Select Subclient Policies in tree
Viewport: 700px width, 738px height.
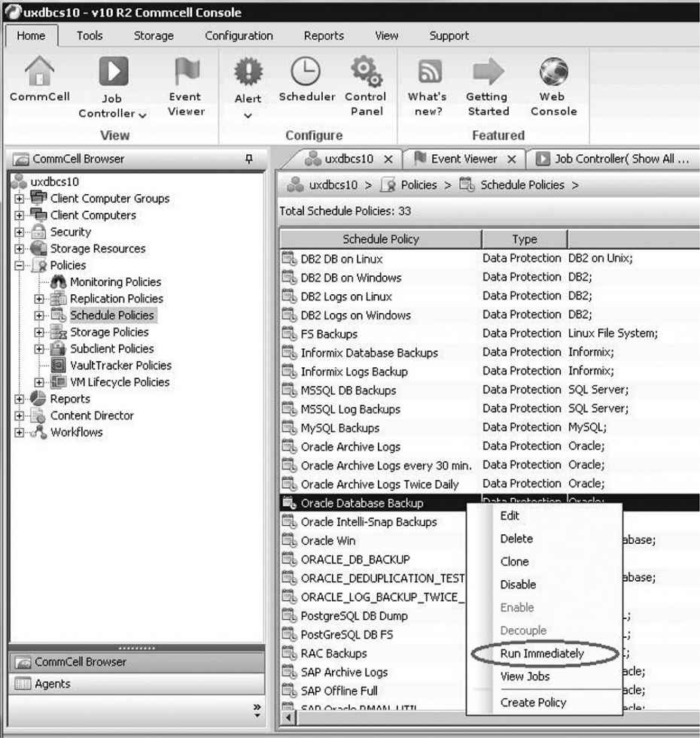pyautogui.click(x=112, y=349)
